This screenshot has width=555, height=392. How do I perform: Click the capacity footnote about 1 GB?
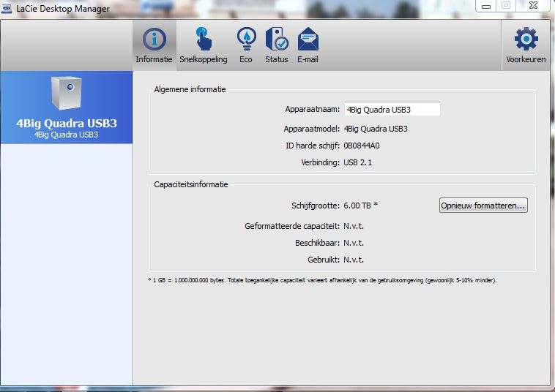pos(322,279)
